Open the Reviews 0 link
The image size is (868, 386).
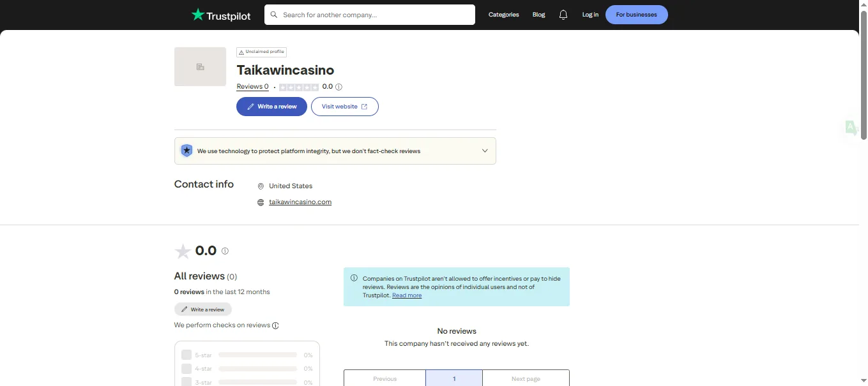252,87
